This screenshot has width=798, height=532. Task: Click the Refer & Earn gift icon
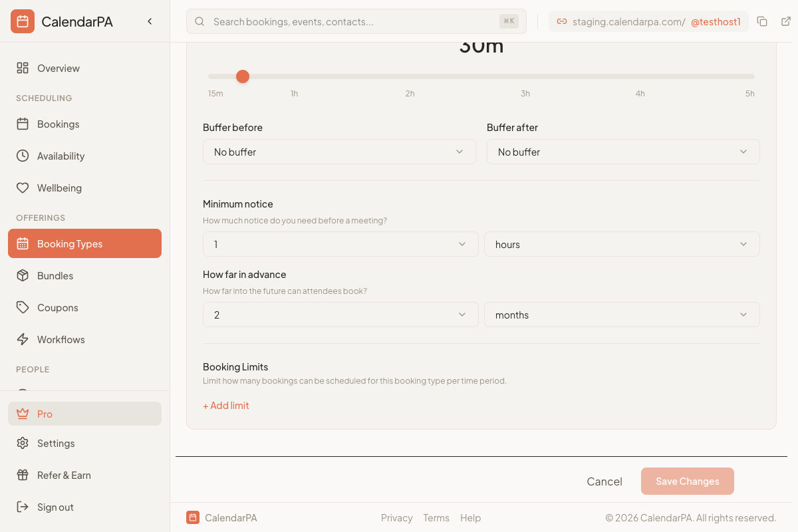tap(23, 475)
